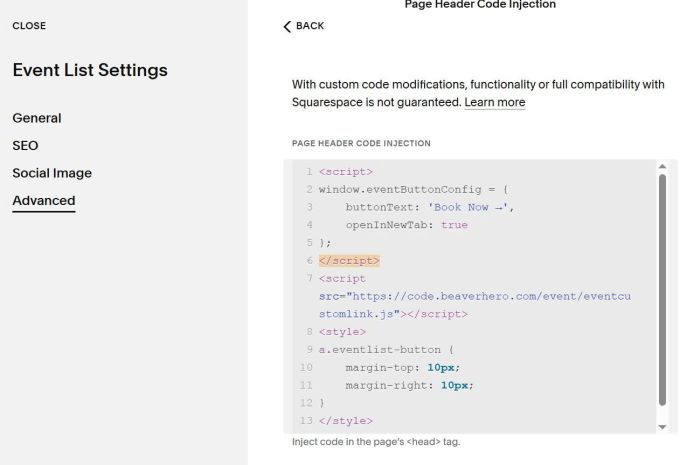Open the Learn more link
700x465 pixels.
point(495,102)
